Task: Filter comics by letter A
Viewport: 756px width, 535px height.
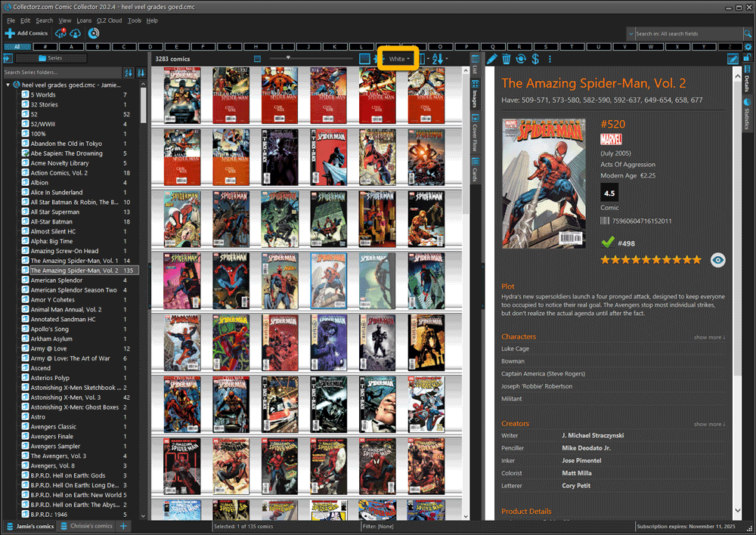Action: click(x=71, y=47)
